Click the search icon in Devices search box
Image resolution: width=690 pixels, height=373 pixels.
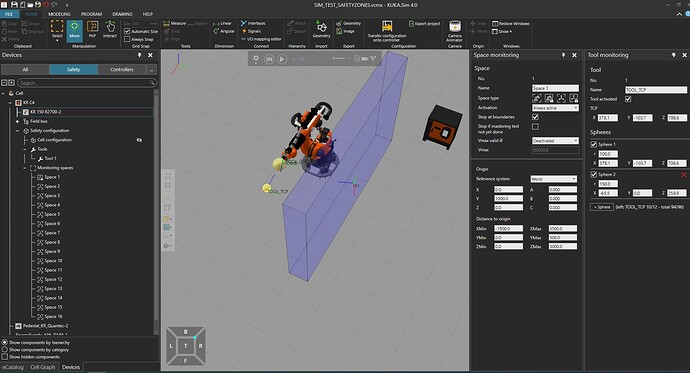152,83
